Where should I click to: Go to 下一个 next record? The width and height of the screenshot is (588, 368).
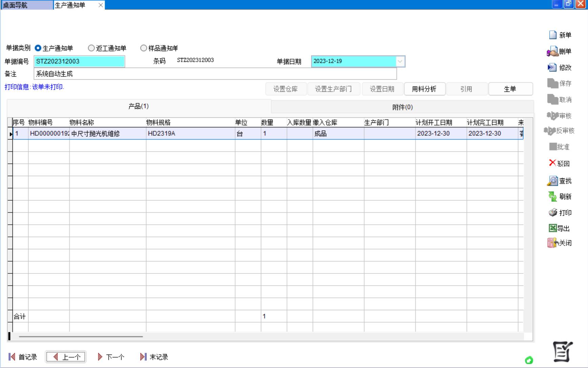tap(111, 357)
